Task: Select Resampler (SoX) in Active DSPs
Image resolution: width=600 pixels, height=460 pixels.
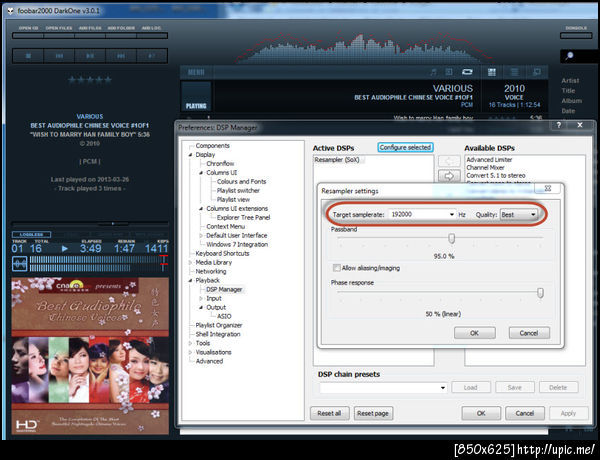Action: 337,160
